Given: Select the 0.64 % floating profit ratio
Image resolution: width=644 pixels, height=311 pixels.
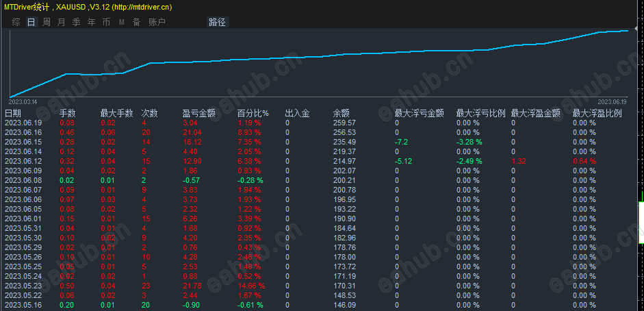Looking at the screenshot, I should [x=584, y=161].
